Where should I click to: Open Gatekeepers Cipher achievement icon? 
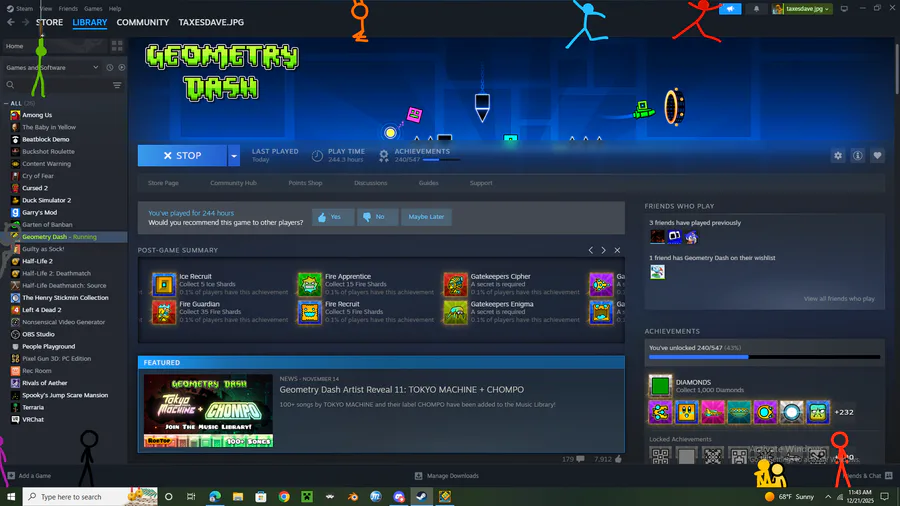(x=455, y=285)
